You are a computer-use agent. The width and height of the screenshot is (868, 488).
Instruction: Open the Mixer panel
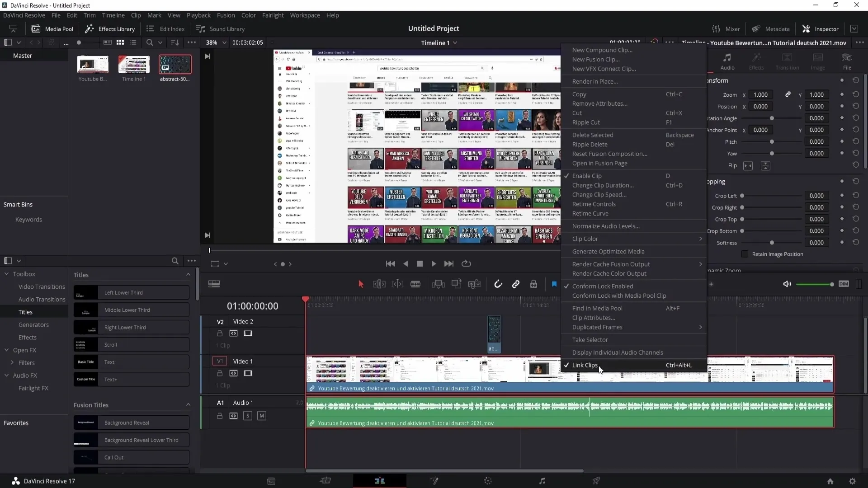click(x=726, y=29)
